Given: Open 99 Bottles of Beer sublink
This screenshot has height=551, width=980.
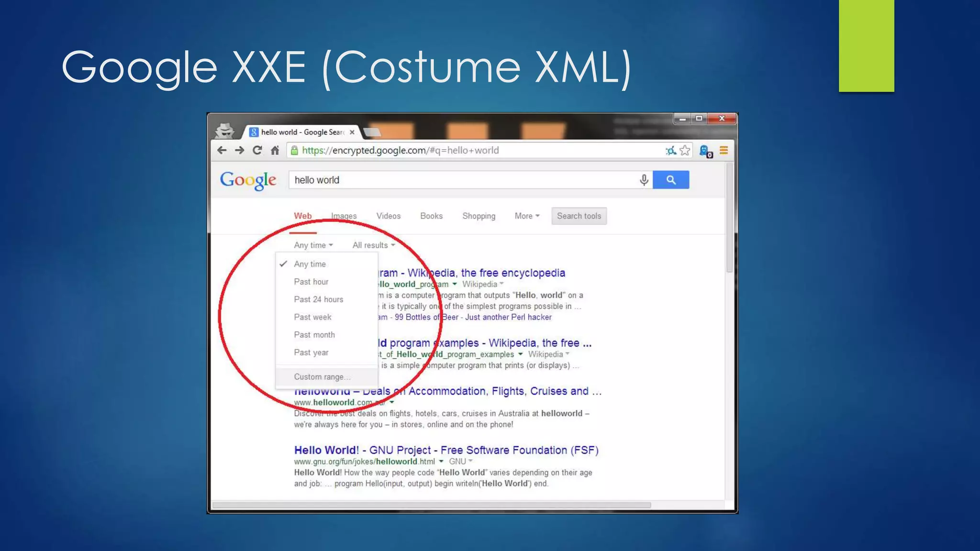Looking at the screenshot, I should 427,317.
